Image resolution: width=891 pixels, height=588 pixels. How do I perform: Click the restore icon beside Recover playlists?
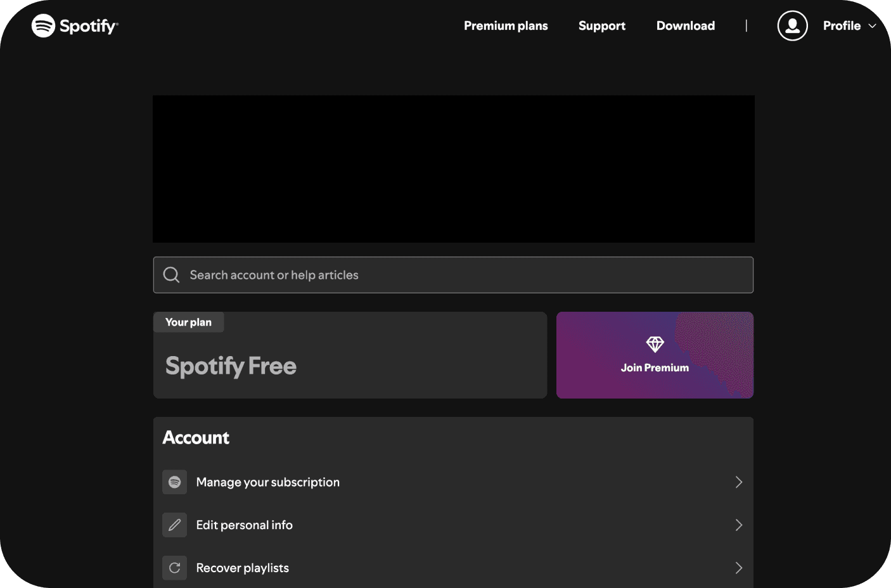[x=174, y=568]
